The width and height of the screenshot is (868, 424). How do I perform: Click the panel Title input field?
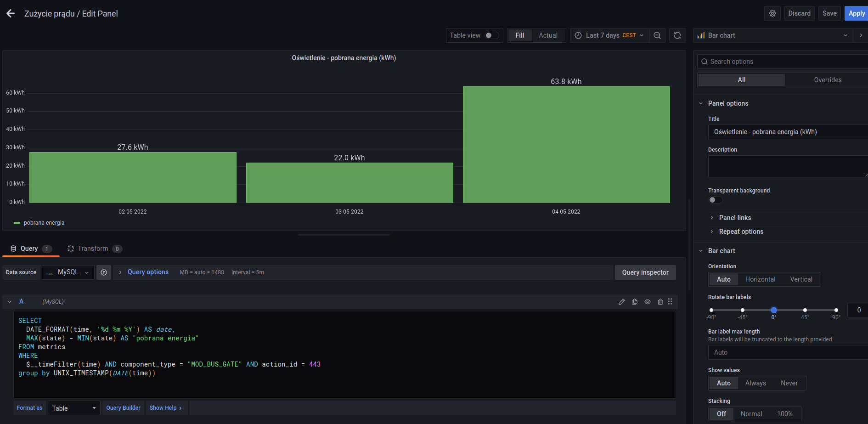pos(788,132)
